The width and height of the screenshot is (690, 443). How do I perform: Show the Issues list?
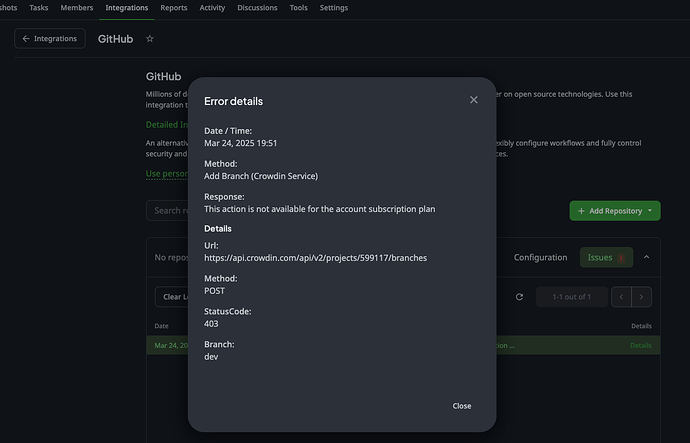(606, 257)
